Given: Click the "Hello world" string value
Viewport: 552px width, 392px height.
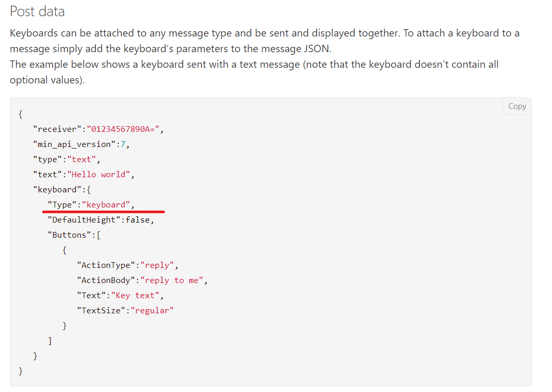Looking at the screenshot, I should tap(99, 175).
